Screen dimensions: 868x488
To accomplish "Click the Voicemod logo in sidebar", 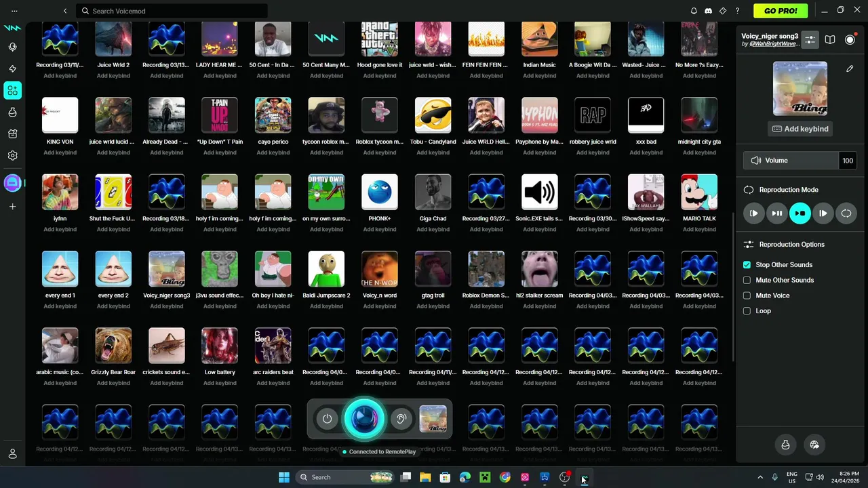I will click(12, 28).
